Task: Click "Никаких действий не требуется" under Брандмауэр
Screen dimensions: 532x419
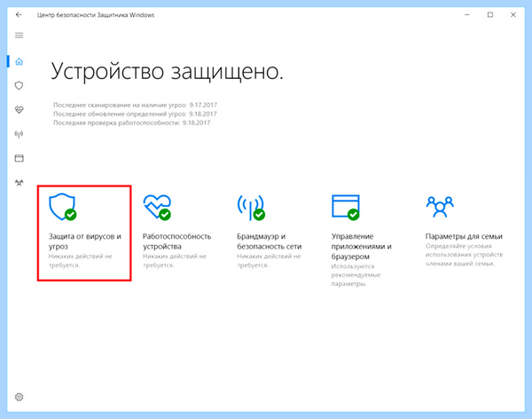Action: click(x=269, y=261)
